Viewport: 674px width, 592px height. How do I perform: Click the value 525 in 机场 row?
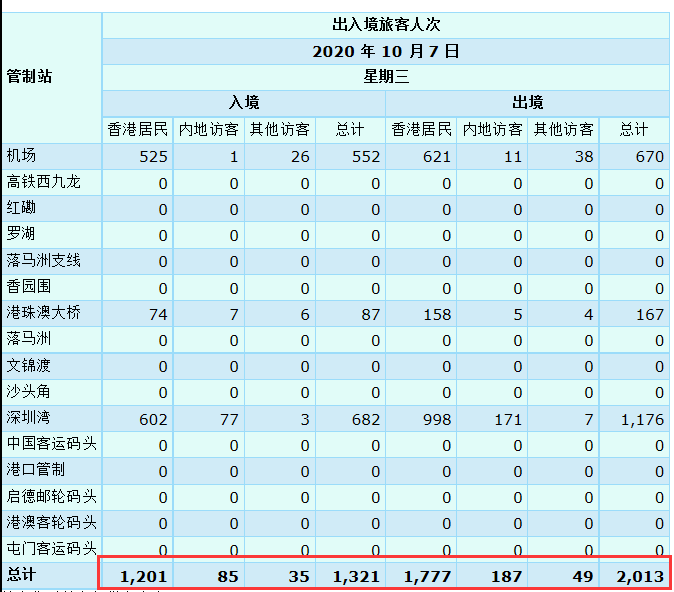pyautogui.click(x=153, y=157)
